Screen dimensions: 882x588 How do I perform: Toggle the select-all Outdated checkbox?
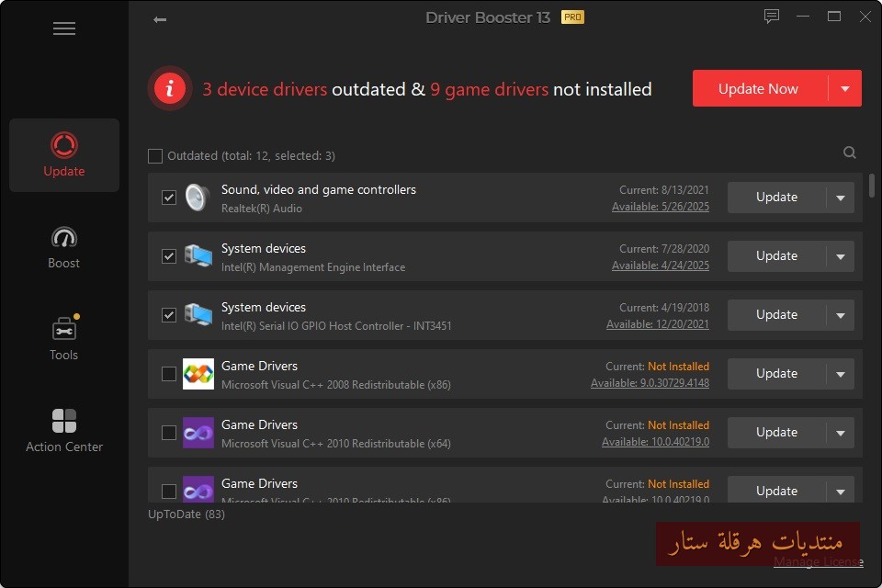[x=155, y=156]
